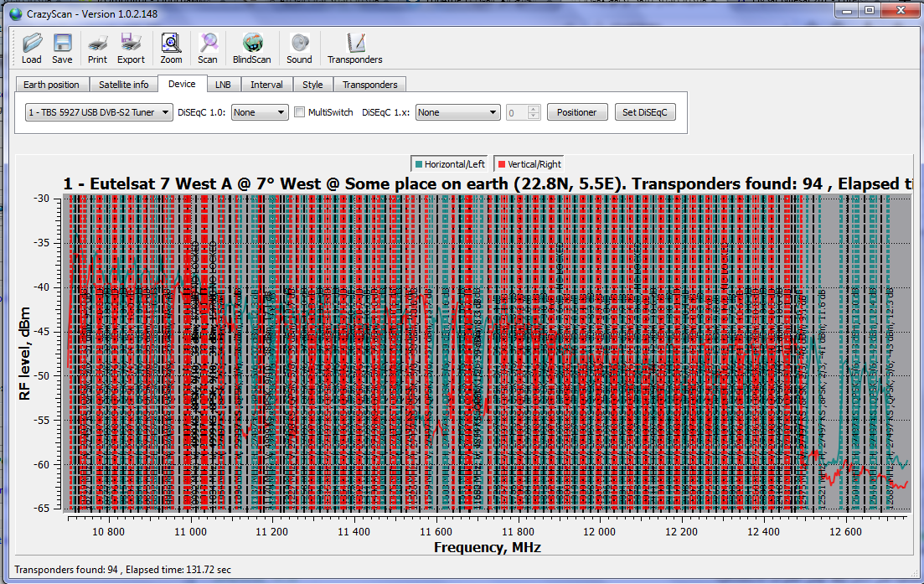Enable the MultiSwitch checkbox
924x584 pixels.
[299, 112]
